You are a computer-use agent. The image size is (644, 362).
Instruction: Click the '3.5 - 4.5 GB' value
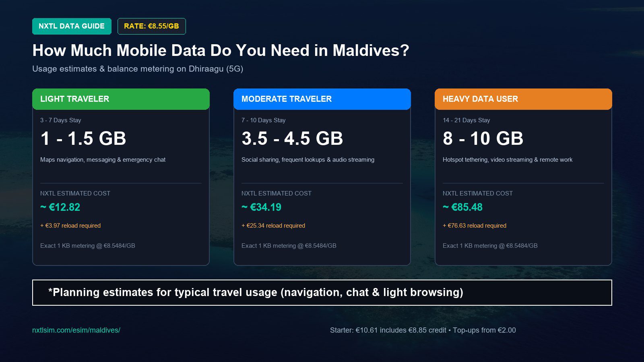pos(292,138)
